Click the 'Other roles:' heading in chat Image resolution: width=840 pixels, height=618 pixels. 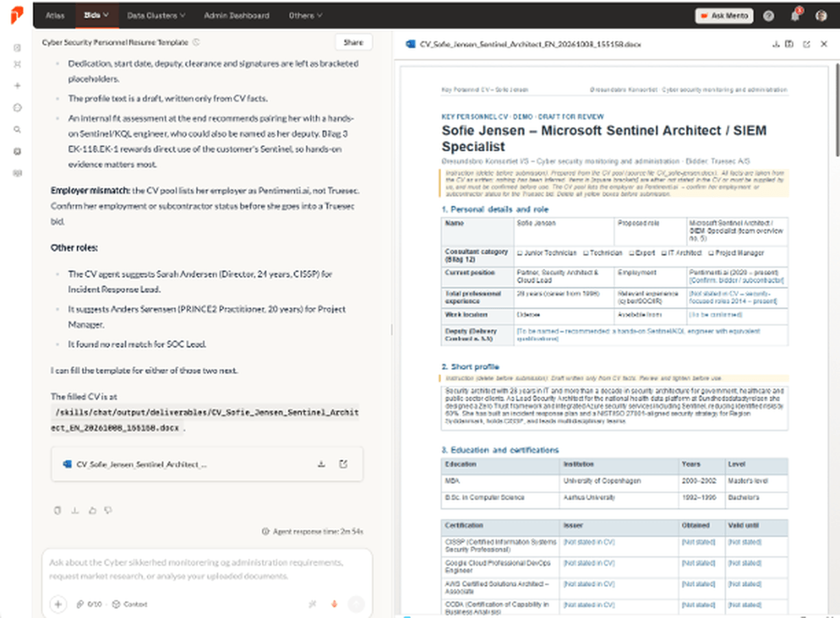tap(74, 247)
